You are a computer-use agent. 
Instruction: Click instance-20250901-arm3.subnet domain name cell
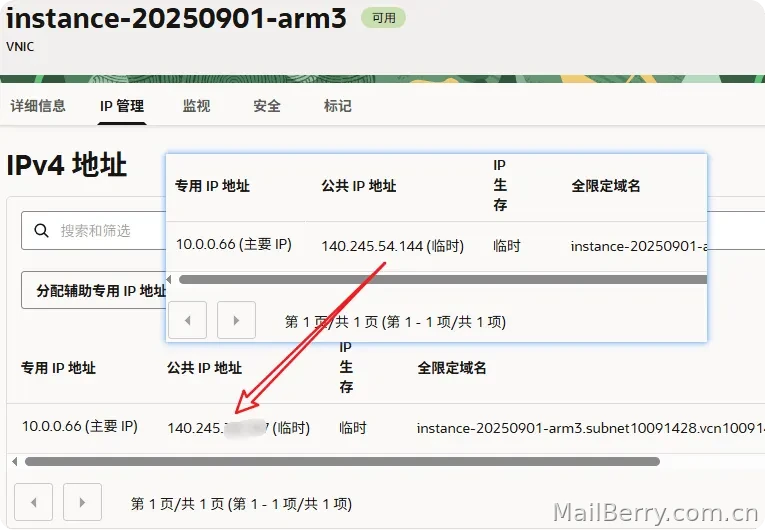590,428
